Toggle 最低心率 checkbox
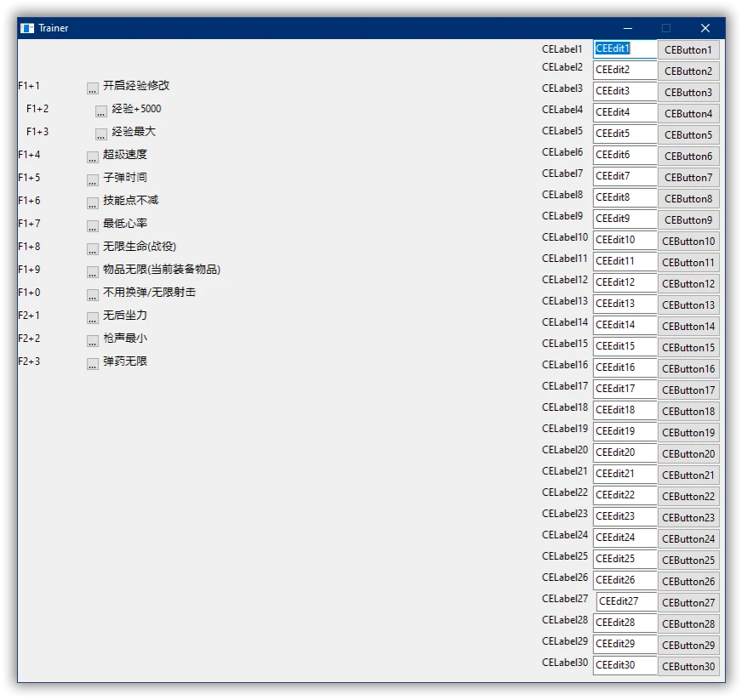 92,226
